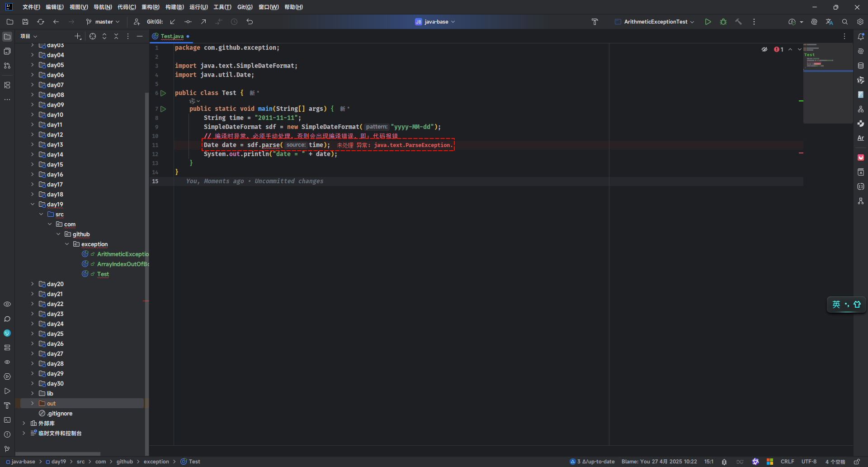The image size is (868, 467).
Task: Run the ArithmeticExceptionTest configuration
Action: coord(708,22)
